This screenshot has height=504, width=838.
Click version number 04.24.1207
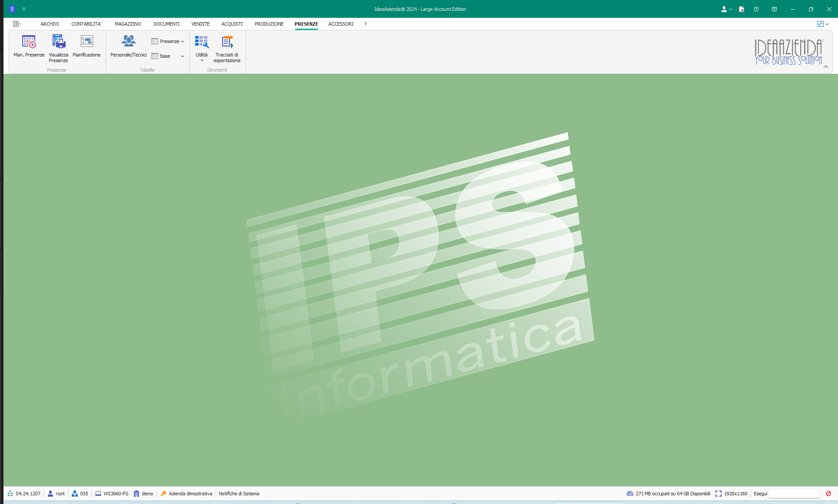click(28, 494)
